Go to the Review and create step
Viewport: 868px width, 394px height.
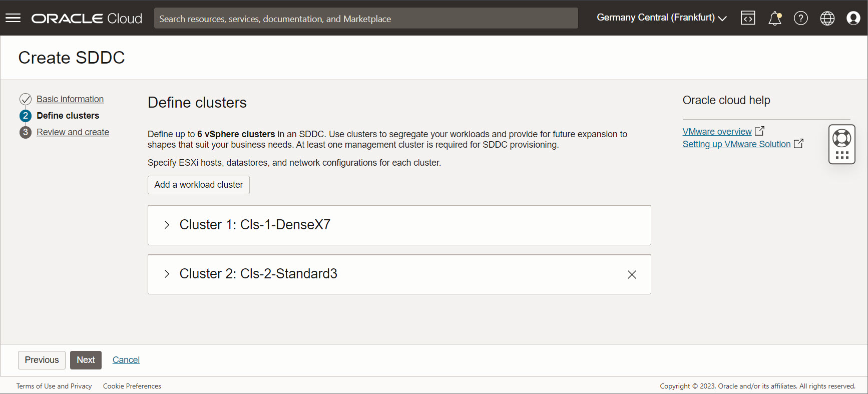coord(73,132)
